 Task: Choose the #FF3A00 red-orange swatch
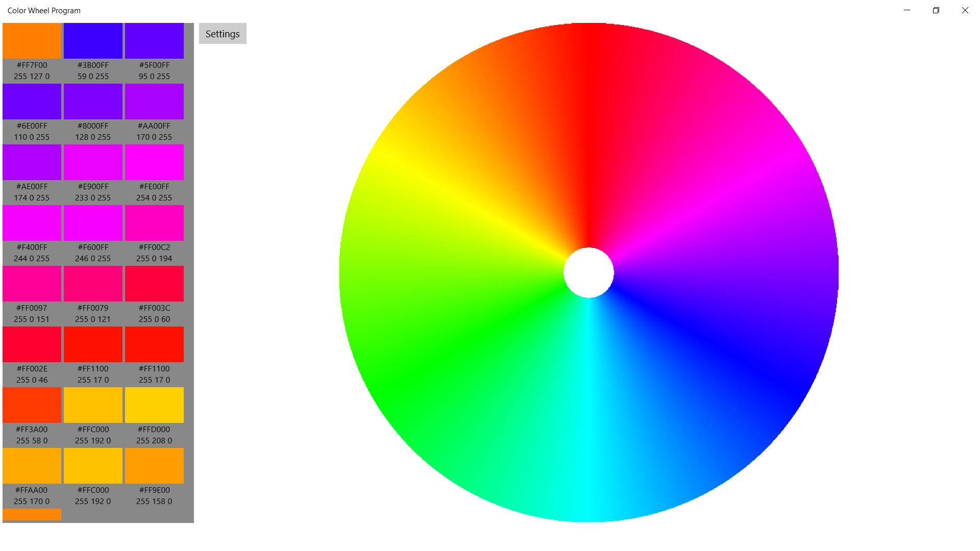32,405
